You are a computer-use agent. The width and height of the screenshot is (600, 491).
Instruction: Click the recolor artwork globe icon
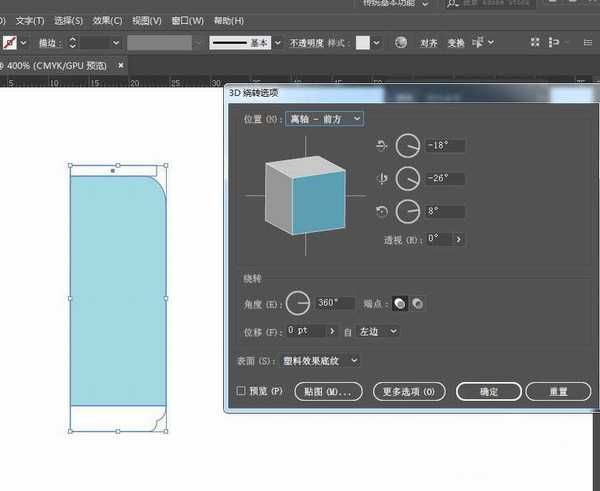click(x=401, y=43)
